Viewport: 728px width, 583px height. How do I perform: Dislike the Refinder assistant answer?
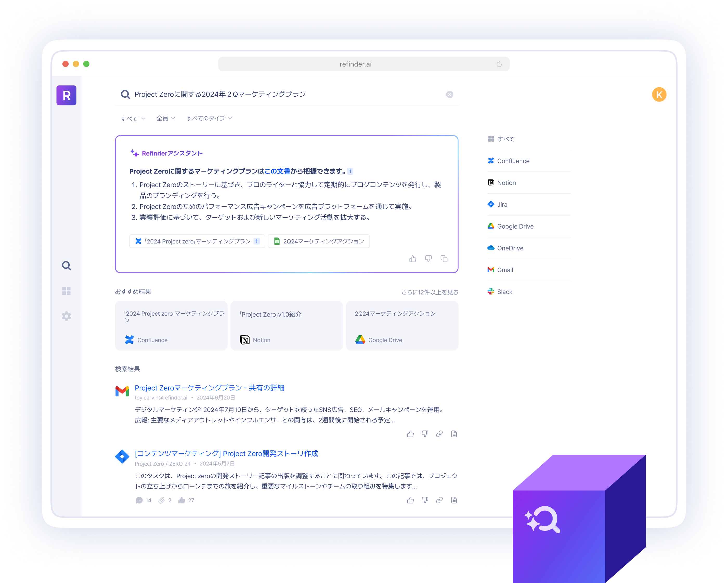point(428,259)
